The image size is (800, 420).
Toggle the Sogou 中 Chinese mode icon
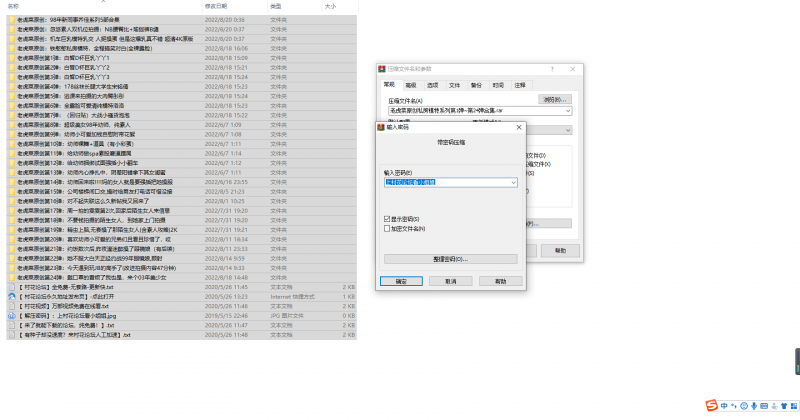[726, 404]
